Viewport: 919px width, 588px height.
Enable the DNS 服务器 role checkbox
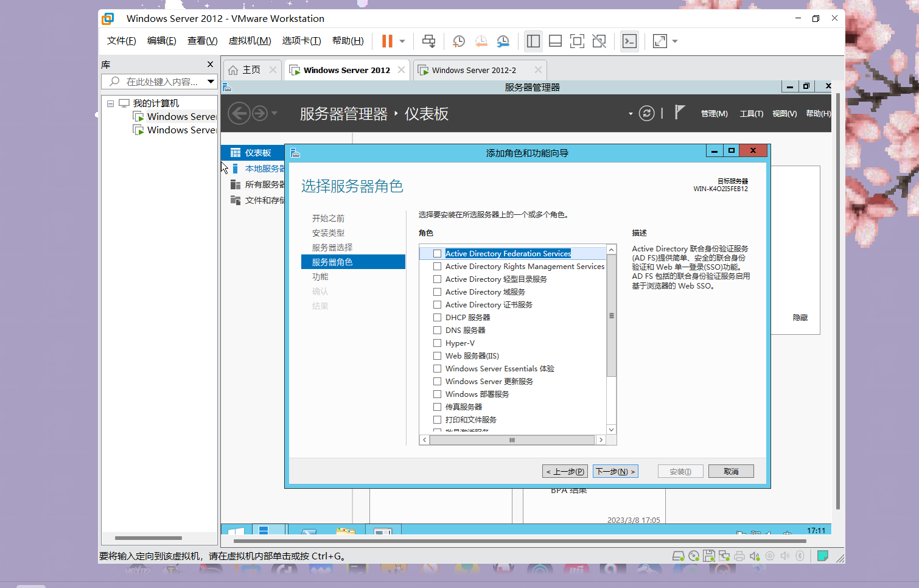[437, 331]
